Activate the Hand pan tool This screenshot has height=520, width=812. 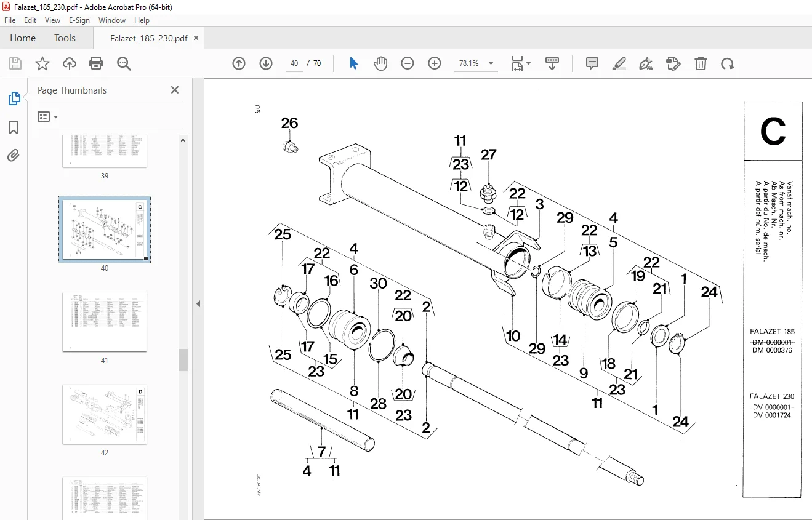pyautogui.click(x=380, y=63)
